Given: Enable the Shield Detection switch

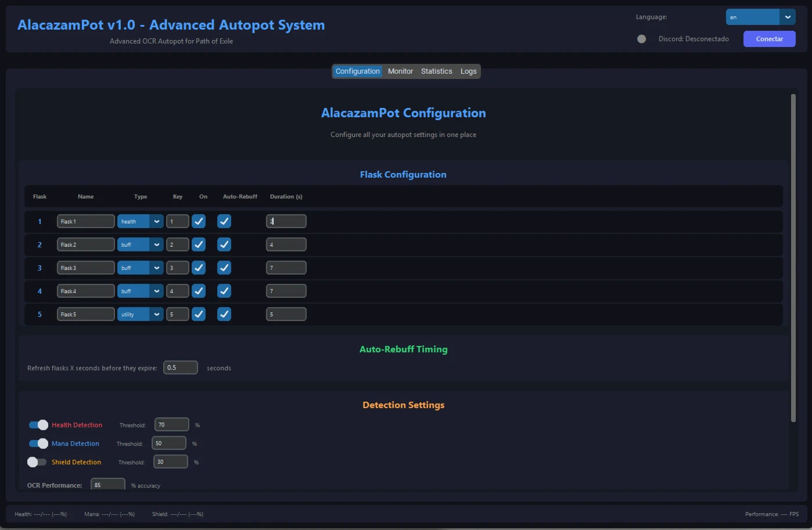Looking at the screenshot, I should [37, 462].
